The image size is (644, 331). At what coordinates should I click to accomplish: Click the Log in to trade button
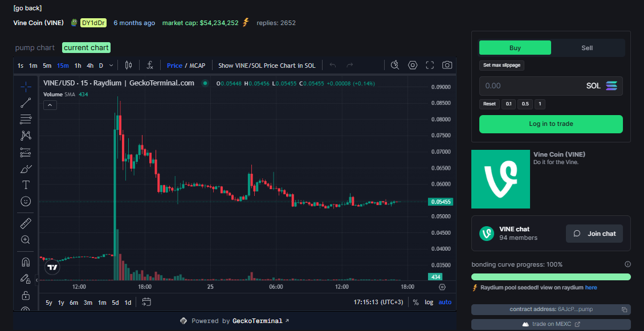coord(551,124)
